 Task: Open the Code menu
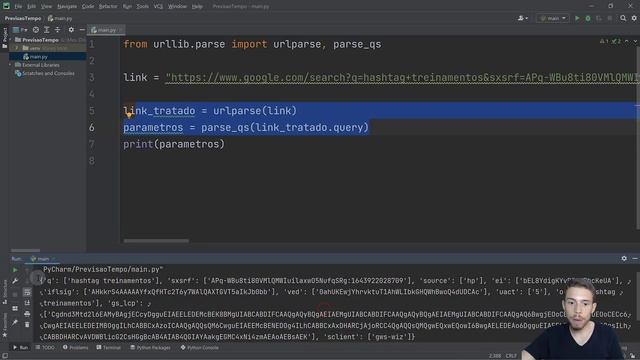[88, 7]
